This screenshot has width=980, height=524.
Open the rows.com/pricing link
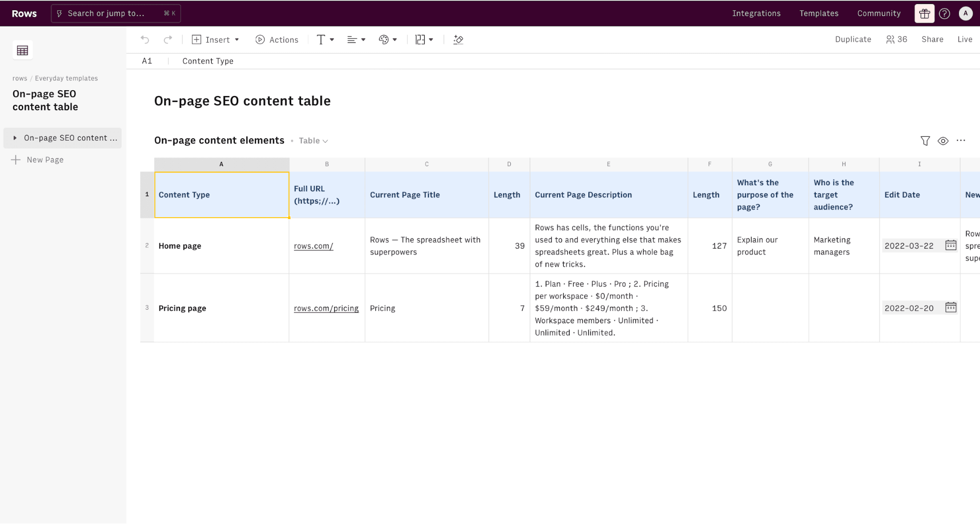coord(326,308)
